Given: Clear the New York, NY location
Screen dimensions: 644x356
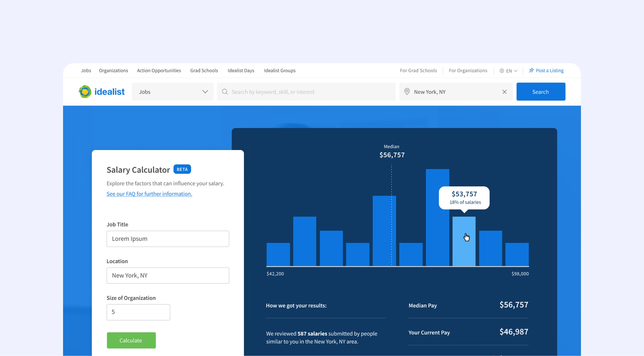Looking at the screenshot, I should tap(504, 92).
